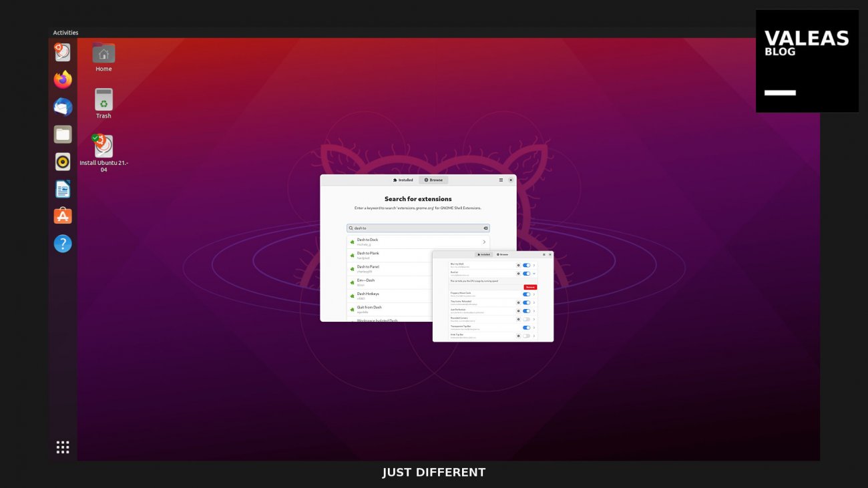
Task: Click the Ubuntu installer icon in the dock
Action: click(63, 52)
